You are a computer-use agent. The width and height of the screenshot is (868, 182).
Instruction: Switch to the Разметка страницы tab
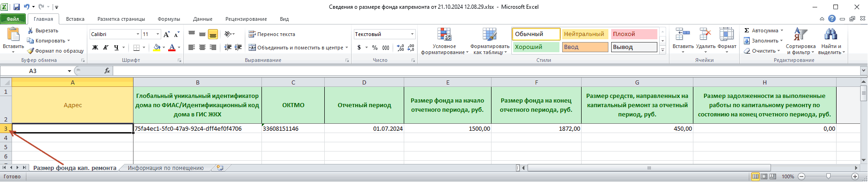[121, 19]
